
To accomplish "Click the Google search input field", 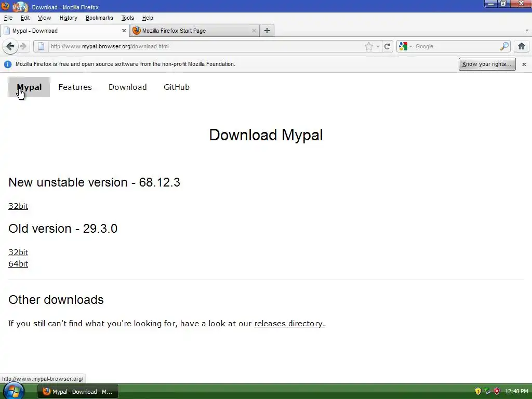I will tap(456, 46).
